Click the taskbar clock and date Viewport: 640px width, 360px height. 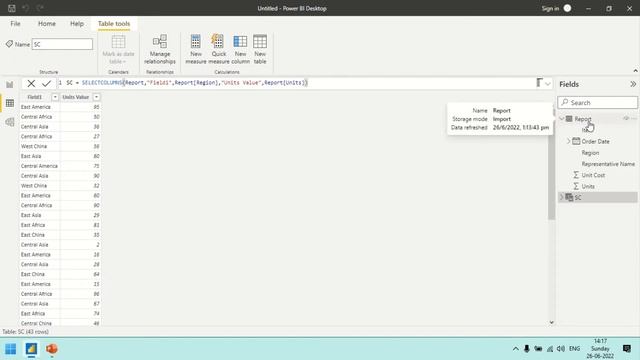pyautogui.click(x=600, y=349)
